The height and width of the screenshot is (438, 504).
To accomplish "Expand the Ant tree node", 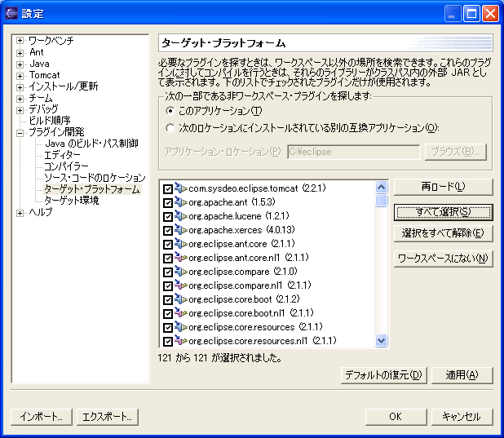I will click(x=20, y=53).
